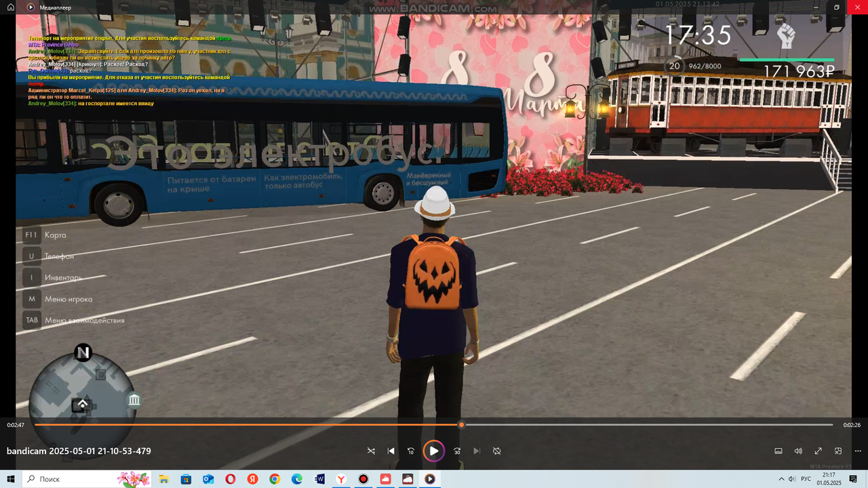
Task: Go to Media Player home
Action: 11,7
